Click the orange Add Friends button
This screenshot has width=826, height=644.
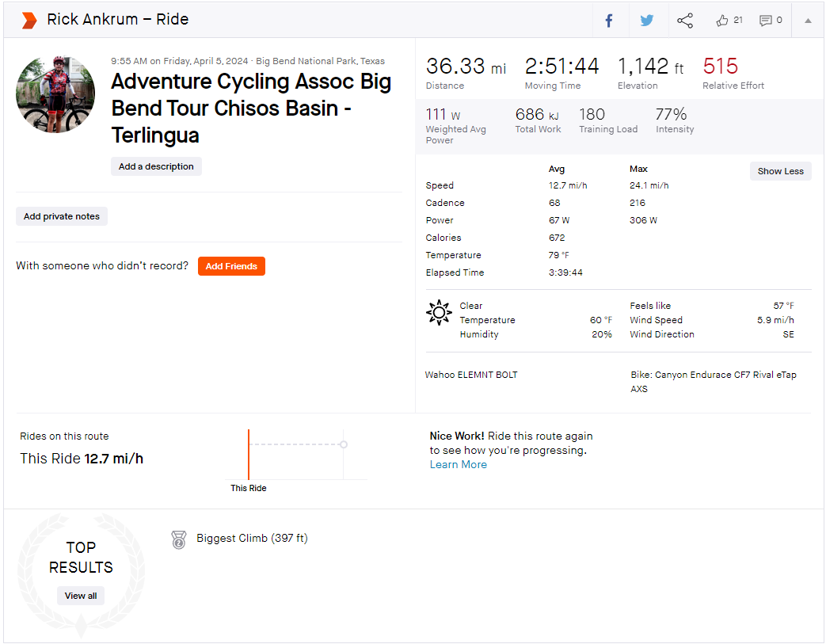[x=231, y=266]
